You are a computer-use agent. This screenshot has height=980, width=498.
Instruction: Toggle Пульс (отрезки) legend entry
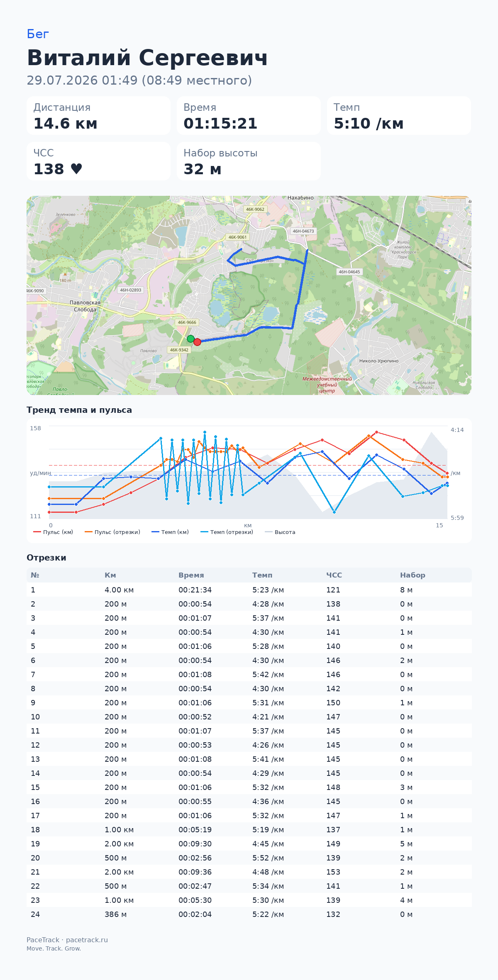[x=112, y=532]
